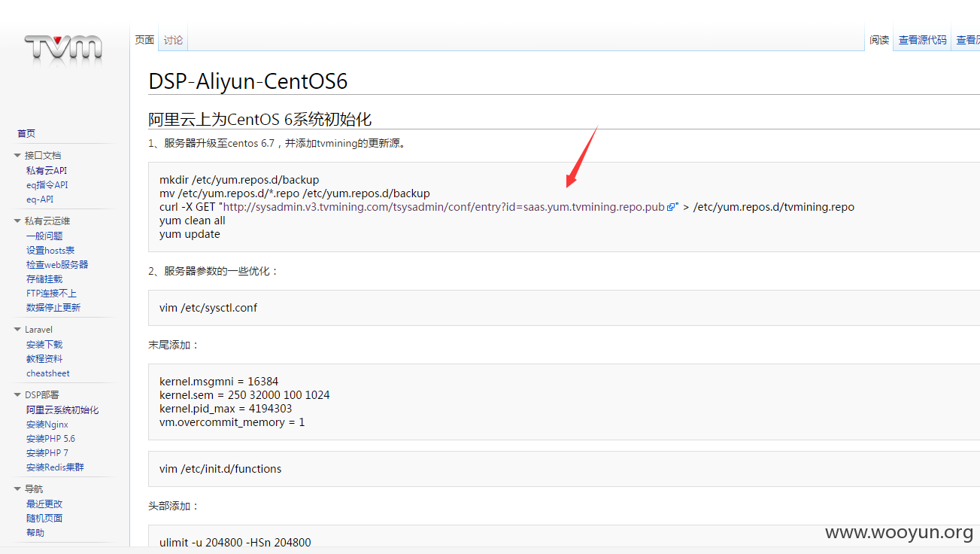Open the 随机页面 link

44,519
